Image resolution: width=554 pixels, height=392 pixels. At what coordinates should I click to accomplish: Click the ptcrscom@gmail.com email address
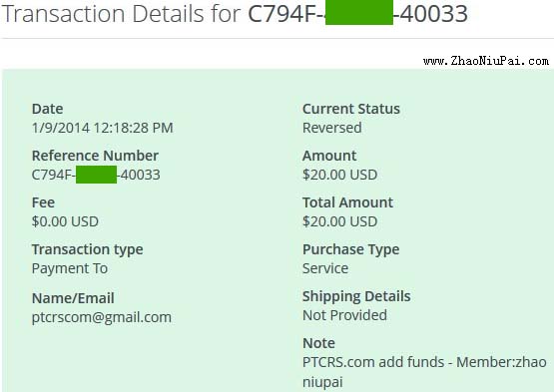click(102, 317)
